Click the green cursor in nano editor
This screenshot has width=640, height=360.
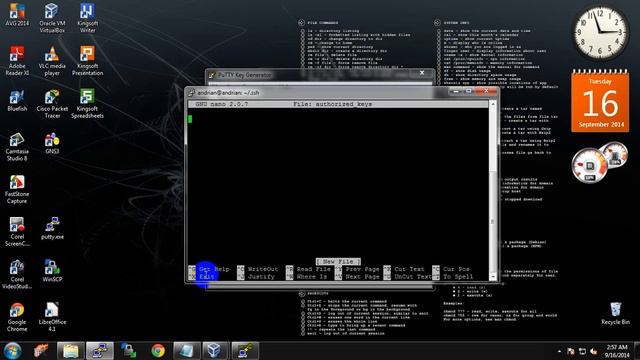[190, 119]
